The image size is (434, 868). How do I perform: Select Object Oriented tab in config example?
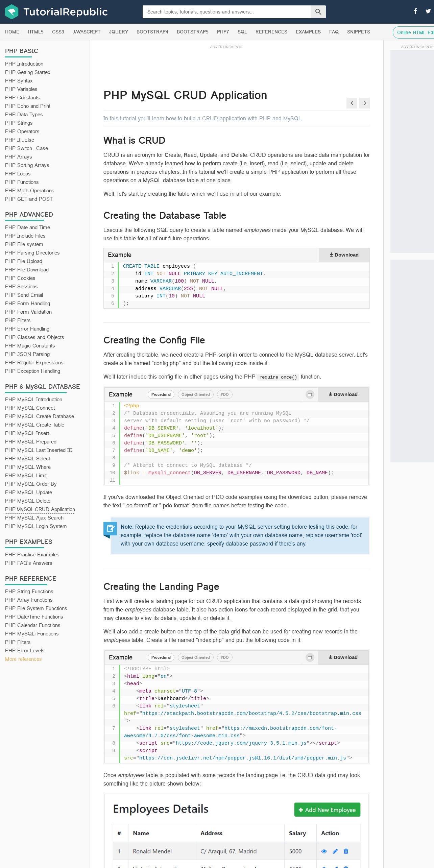coord(195,394)
